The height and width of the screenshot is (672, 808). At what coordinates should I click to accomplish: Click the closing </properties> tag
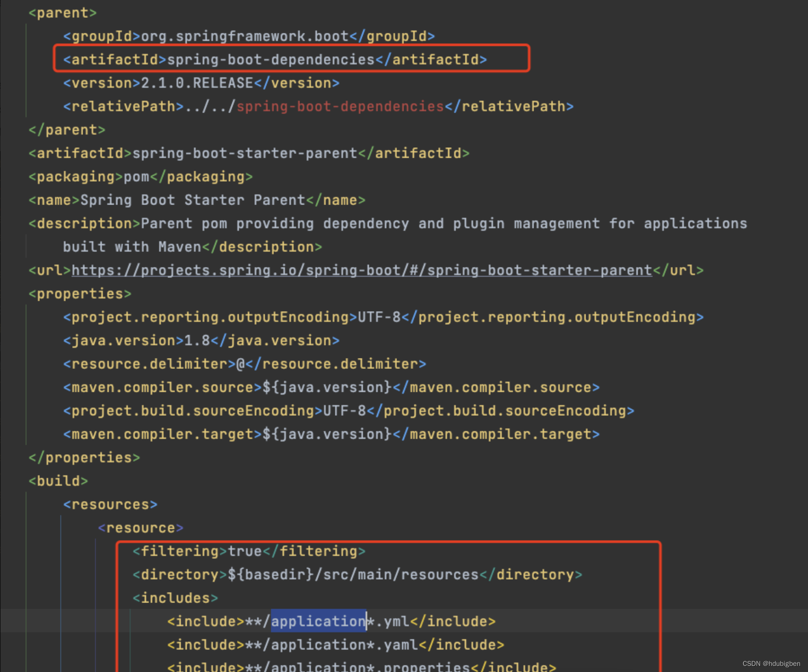click(x=84, y=458)
